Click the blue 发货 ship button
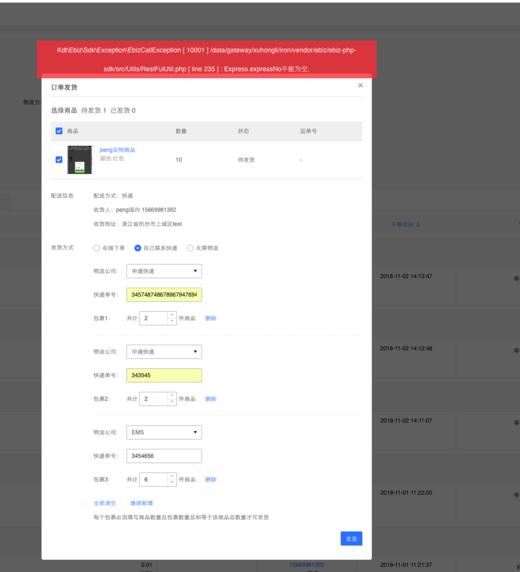 pos(351,539)
